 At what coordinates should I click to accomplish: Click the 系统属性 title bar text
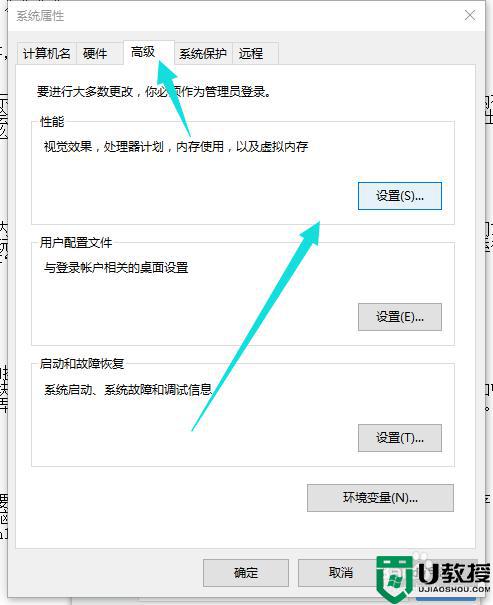(40, 16)
